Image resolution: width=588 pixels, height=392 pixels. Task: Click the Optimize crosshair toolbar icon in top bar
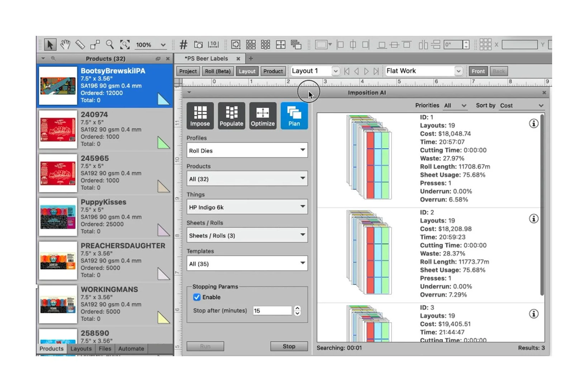280,45
